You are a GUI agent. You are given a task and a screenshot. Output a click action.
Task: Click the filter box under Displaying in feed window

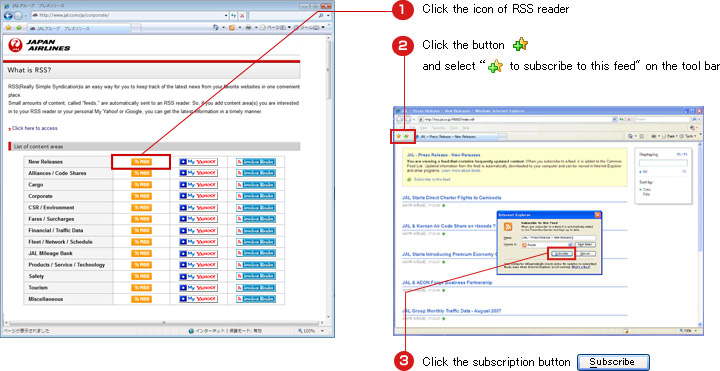point(664,163)
